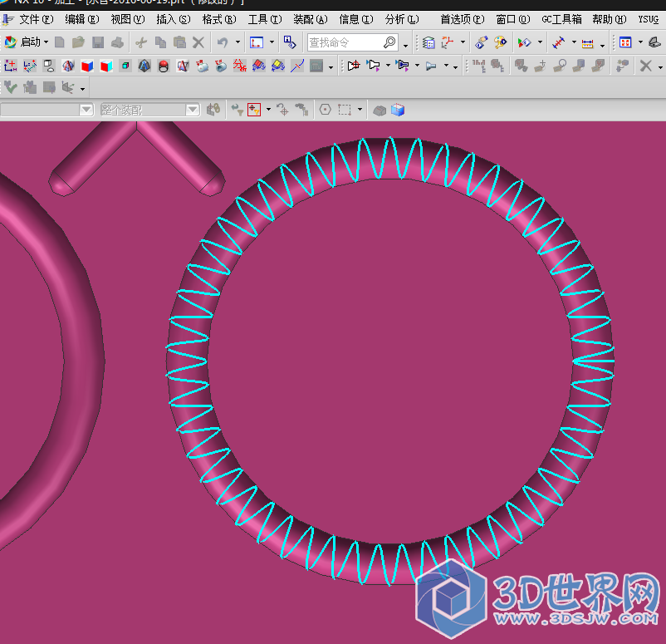Click the Undo arrow icon
Image resolution: width=666 pixels, height=644 pixels.
[223, 42]
